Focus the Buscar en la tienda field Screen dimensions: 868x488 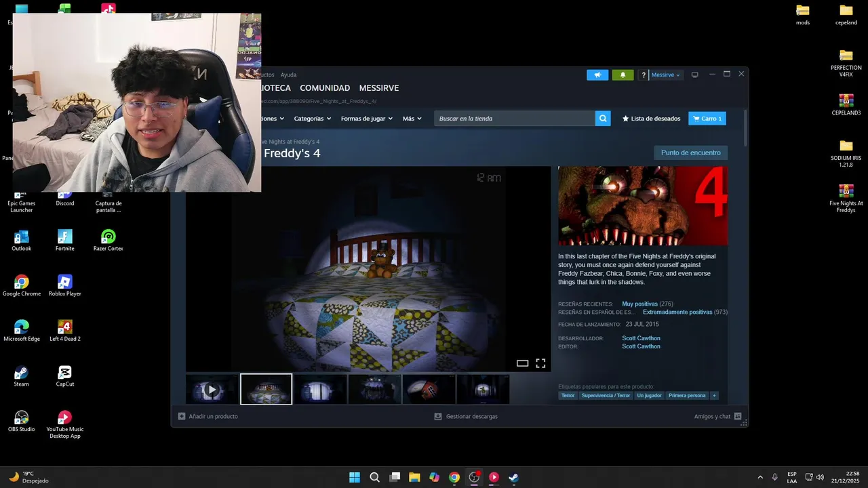pyautogui.click(x=515, y=119)
